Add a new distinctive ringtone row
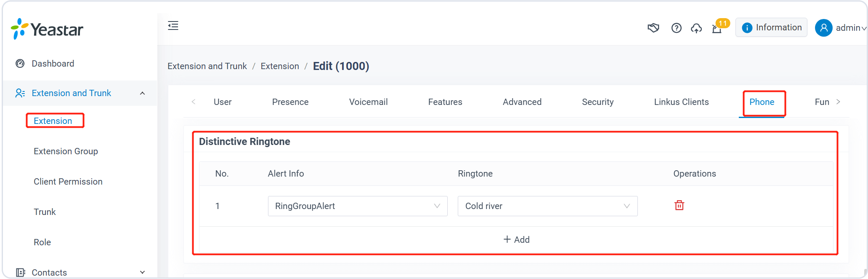The width and height of the screenshot is (868, 279). pos(516,239)
